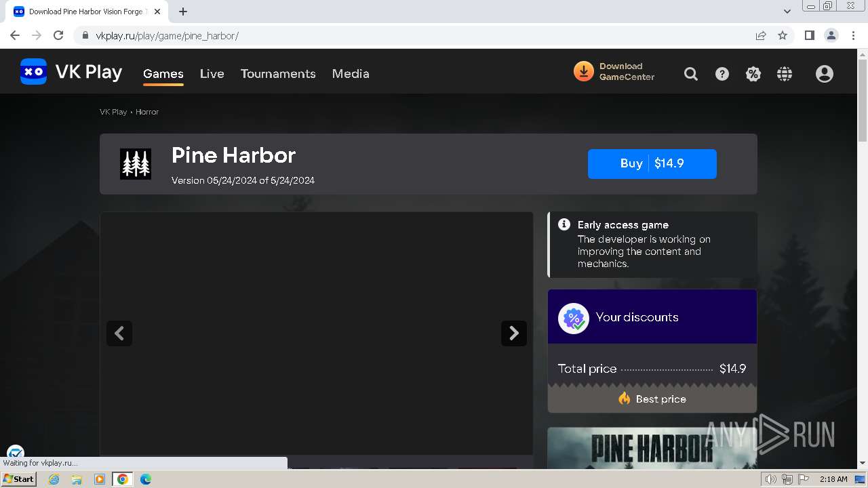Open discounts percent icon in header
This screenshot has width=868, height=488.
(x=753, y=74)
